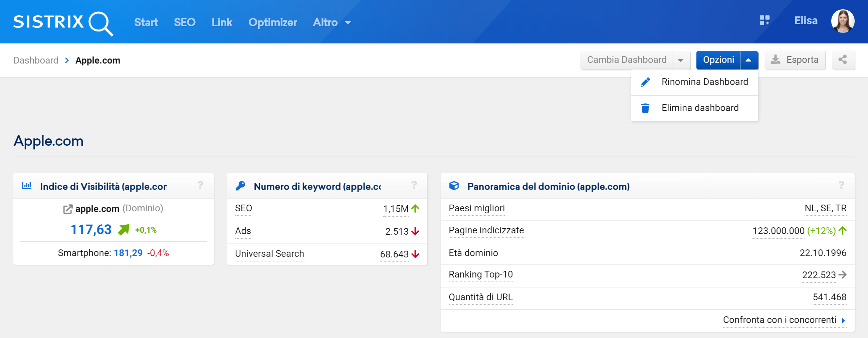This screenshot has width=868, height=338.
Task: Click the Universal Search row label
Action: (x=269, y=253)
